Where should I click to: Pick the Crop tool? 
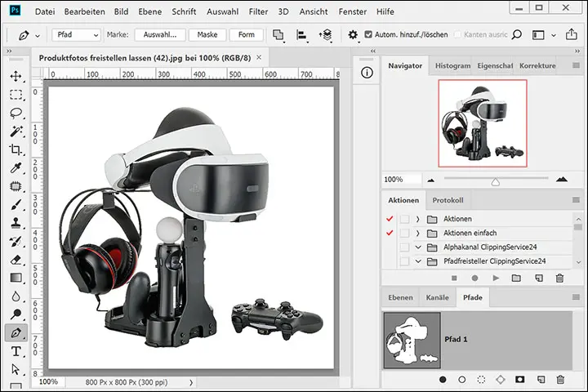[16, 149]
